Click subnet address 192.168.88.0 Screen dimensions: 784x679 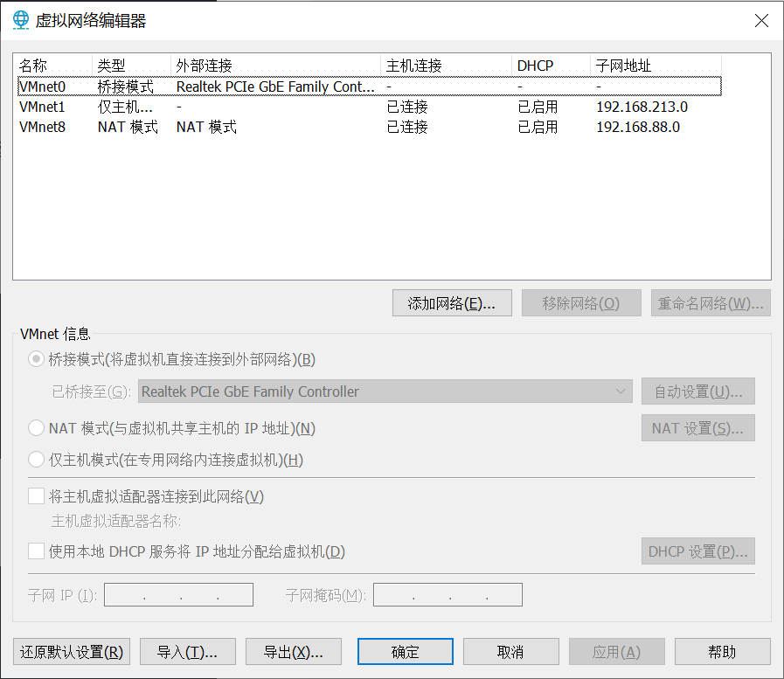coord(638,127)
